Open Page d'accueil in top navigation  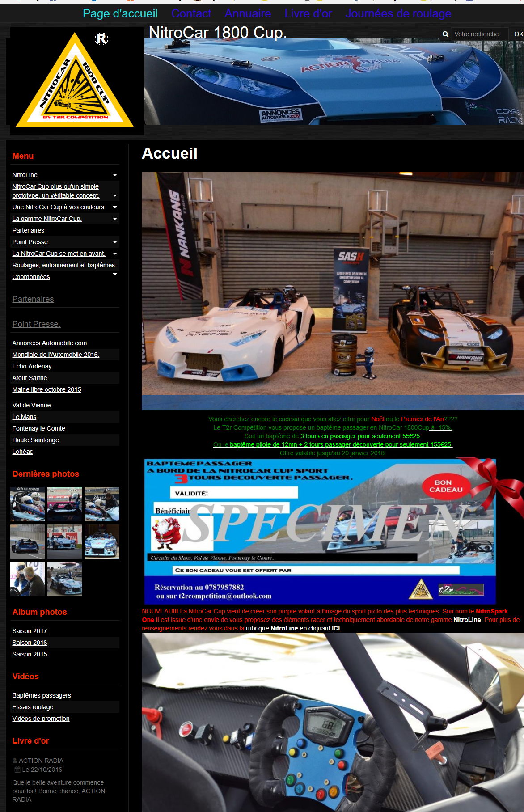[x=120, y=13]
